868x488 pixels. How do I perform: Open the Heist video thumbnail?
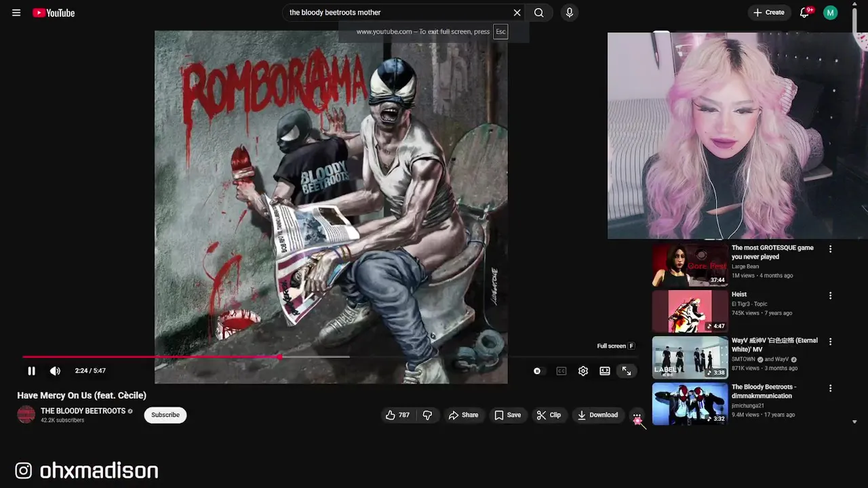tap(690, 312)
